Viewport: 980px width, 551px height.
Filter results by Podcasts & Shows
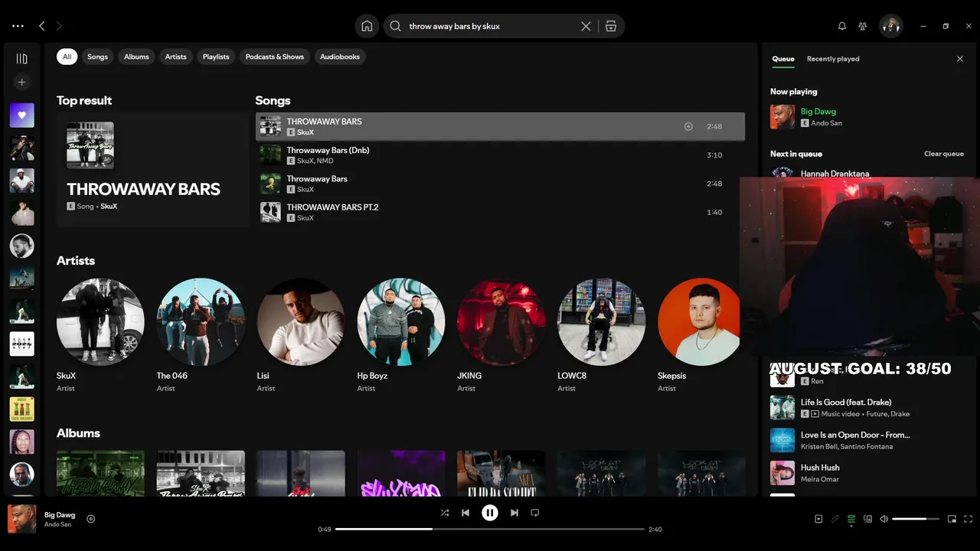275,57
